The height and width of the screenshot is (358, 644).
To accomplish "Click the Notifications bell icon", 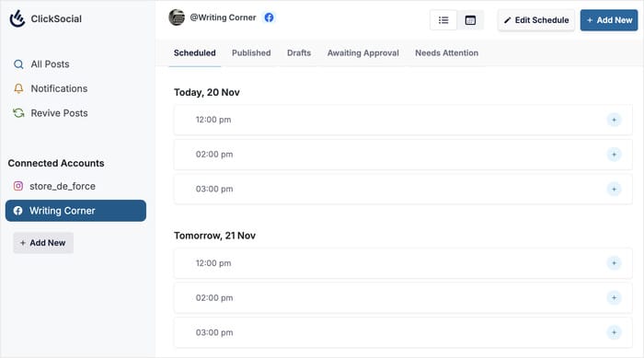I will (x=18, y=88).
